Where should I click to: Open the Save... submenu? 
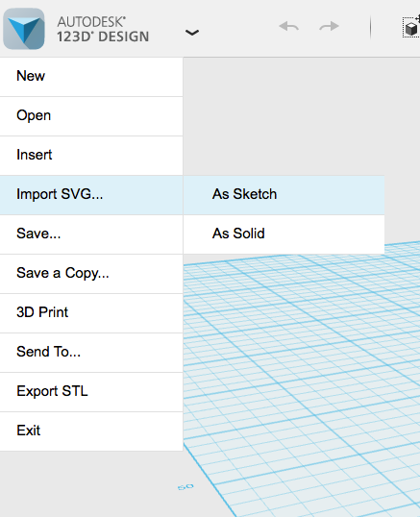point(91,234)
